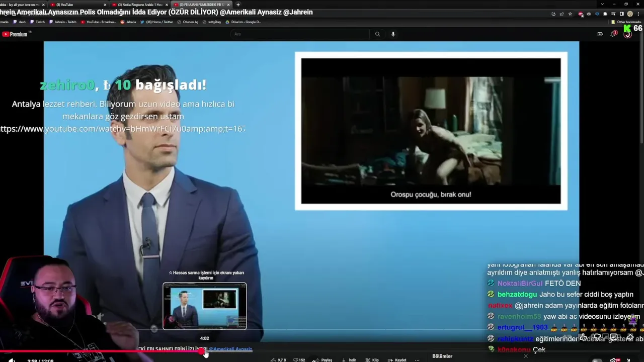Expand the 'Other bookmarks' folder
This screenshot has width=644, height=362.
(626, 22)
